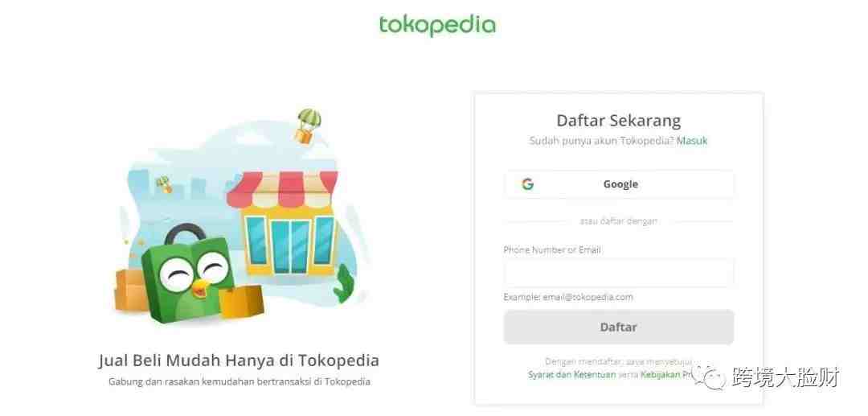
Task: Click the grey Daftar button
Action: tap(619, 327)
